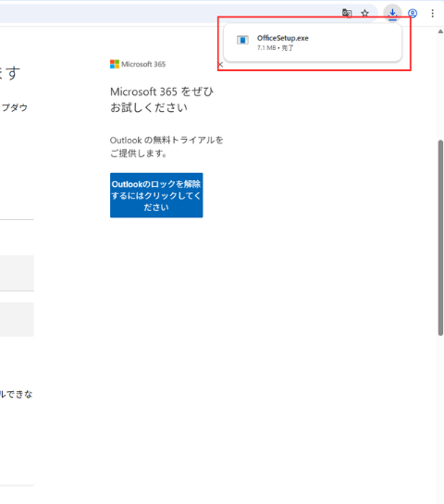
Task: Click the scrollbar track below the thumb
Action: (440, 418)
